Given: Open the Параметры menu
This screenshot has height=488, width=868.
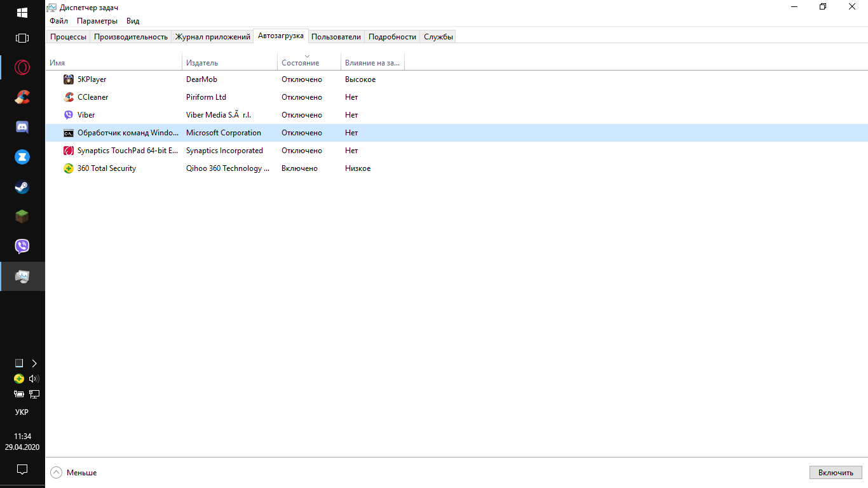Looking at the screenshot, I should pos(97,21).
